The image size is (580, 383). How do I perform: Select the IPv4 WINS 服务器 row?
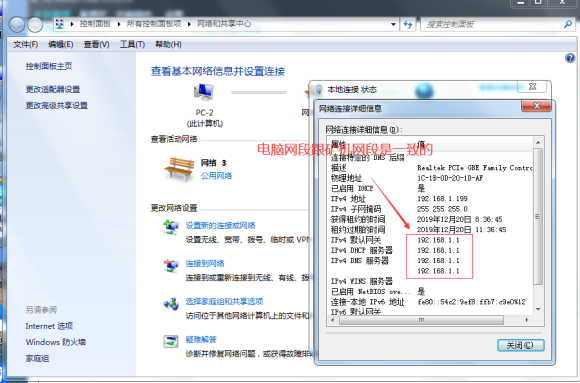click(x=431, y=282)
